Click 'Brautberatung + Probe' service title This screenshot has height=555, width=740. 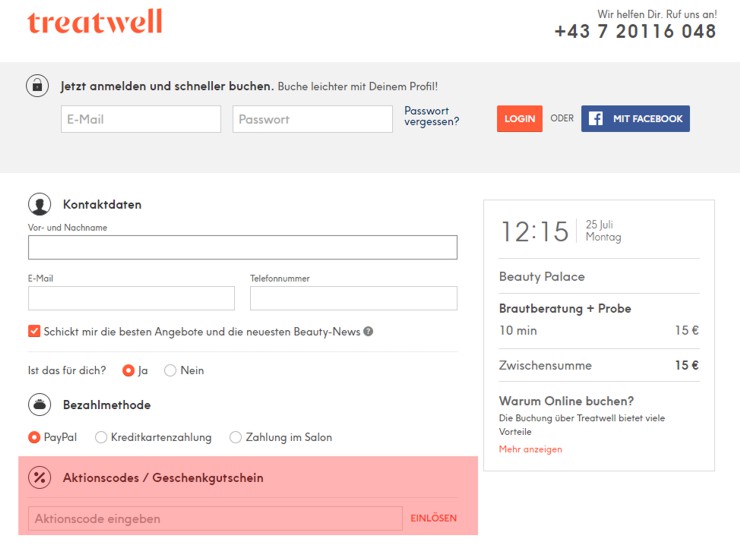565,308
